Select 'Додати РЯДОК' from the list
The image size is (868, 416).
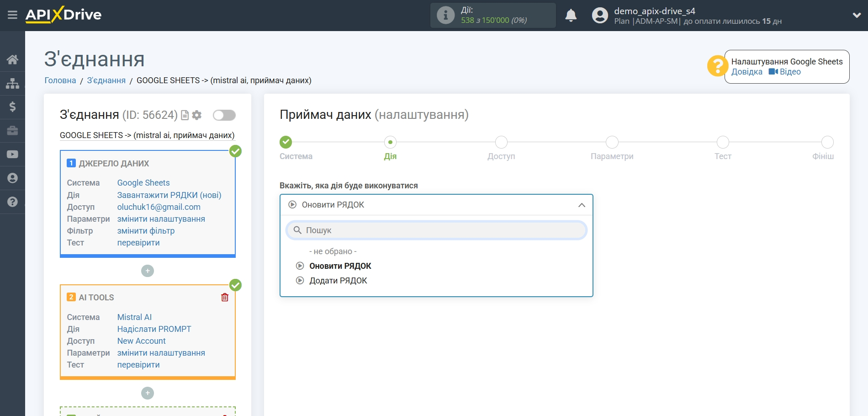(338, 280)
